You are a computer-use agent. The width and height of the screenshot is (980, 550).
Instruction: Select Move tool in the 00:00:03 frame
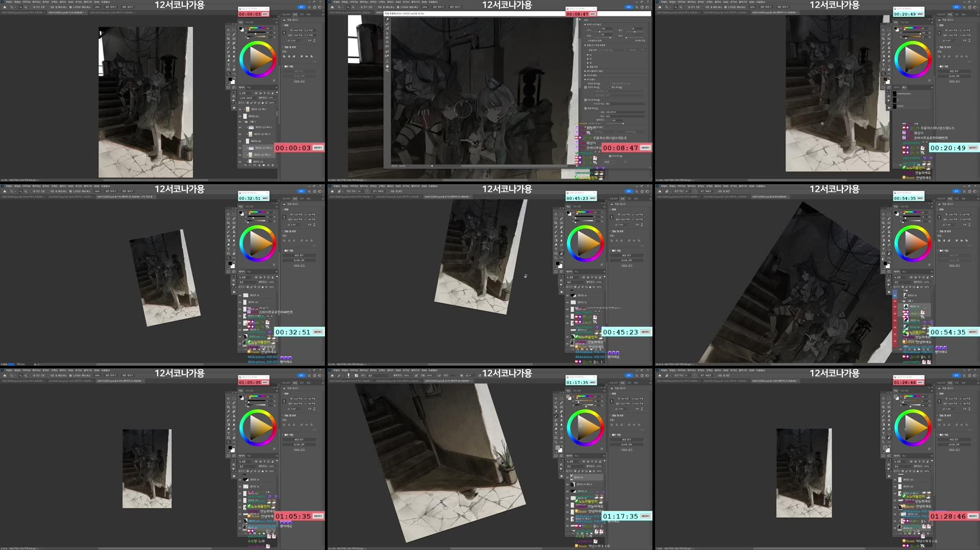point(228,30)
